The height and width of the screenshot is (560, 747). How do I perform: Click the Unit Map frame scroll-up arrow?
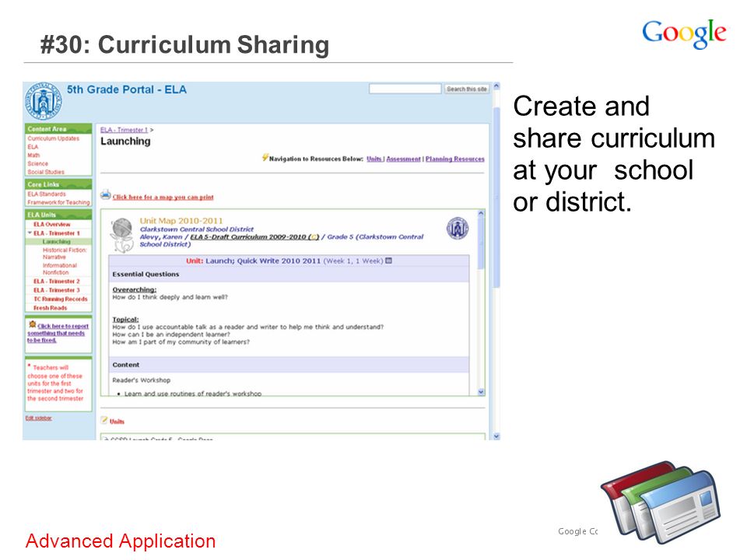(481, 213)
